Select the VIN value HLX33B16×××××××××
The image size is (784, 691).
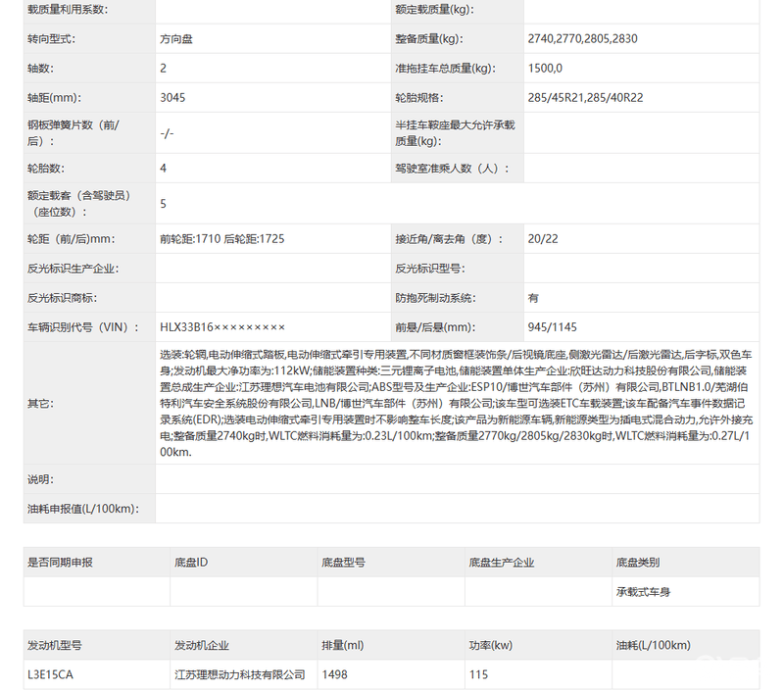(x=222, y=327)
